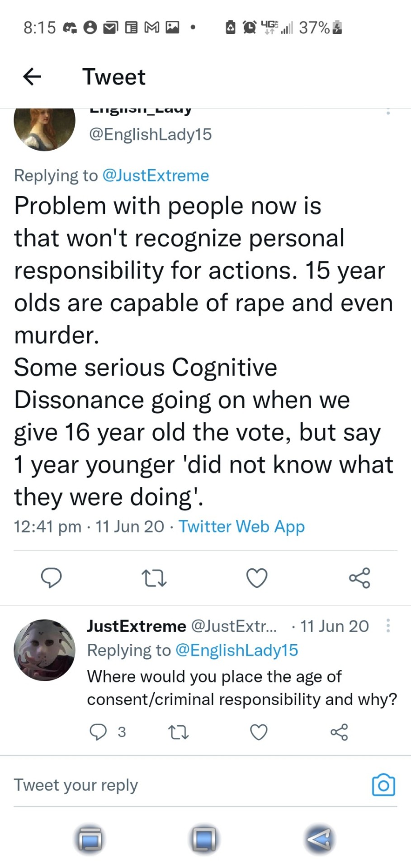
Task: Share JustExtreme's reply
Action: (x=339, y=732)
